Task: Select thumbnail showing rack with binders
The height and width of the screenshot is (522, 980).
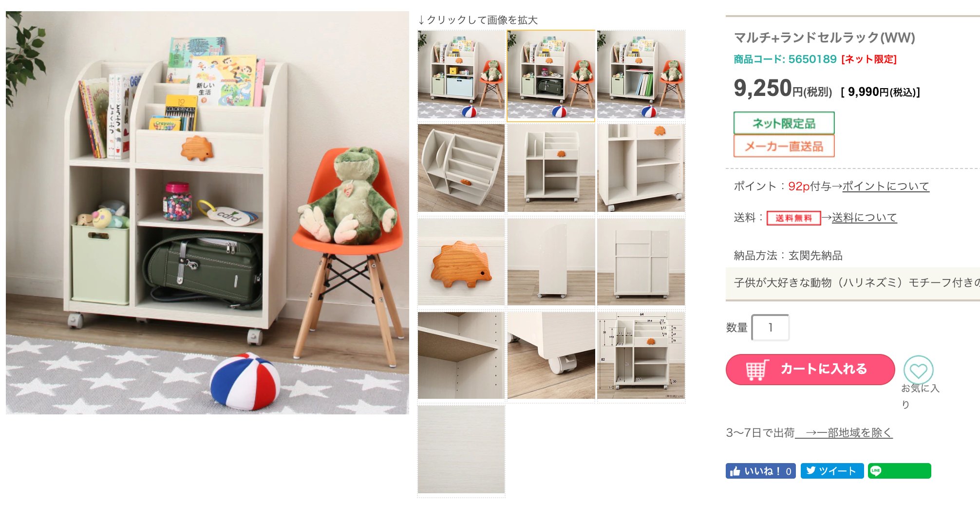Action: pyautogui.click(x=641, y=75)
